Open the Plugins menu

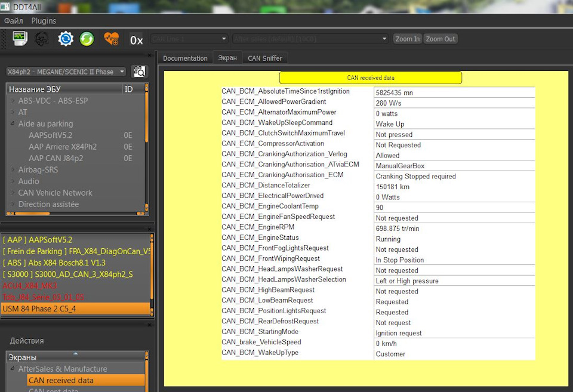pos(44,21)
